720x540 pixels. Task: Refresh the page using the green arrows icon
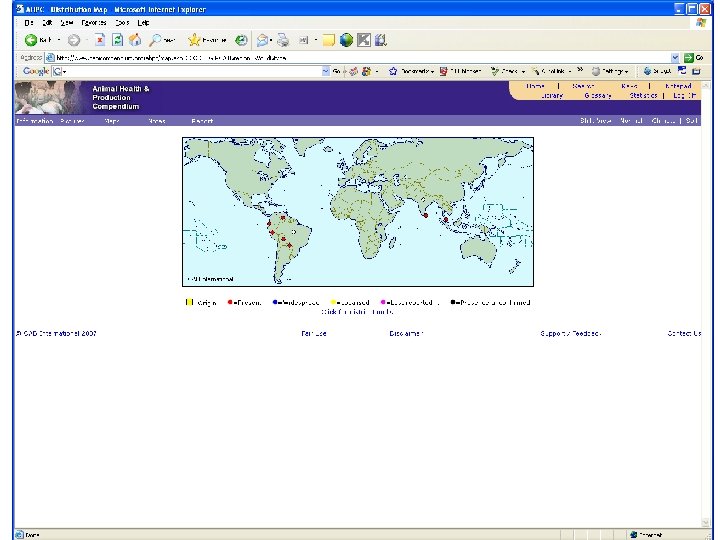118,40
